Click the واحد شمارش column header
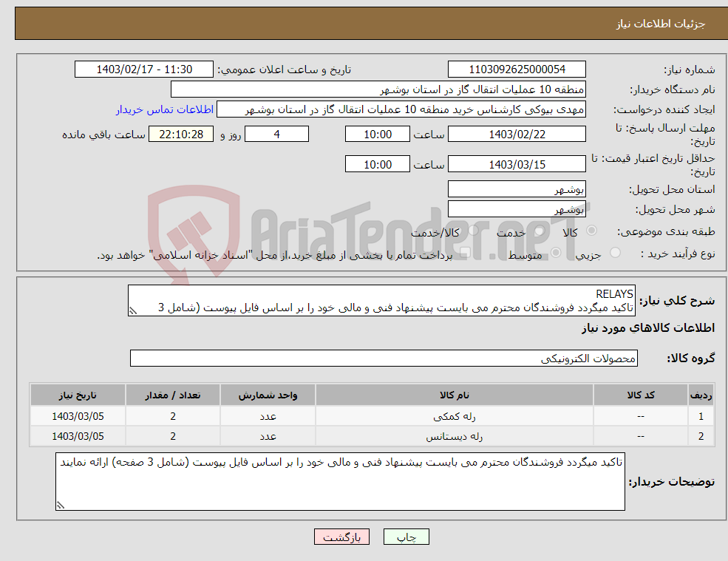 [x=268, y=395]
